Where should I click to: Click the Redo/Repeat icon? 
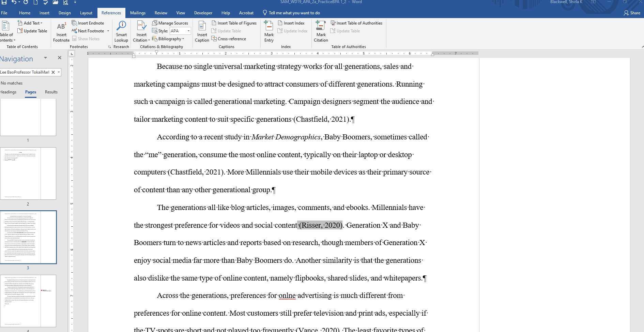[26, 2]
